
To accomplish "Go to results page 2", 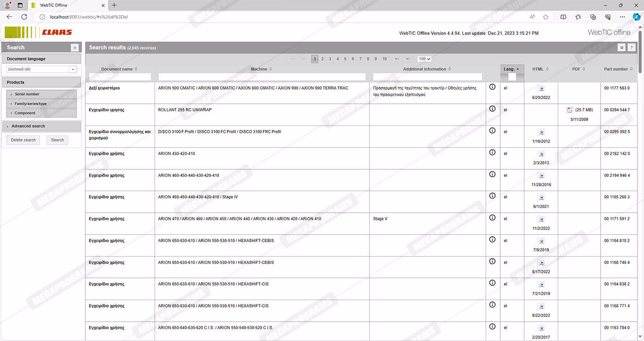I will click(322, 59).
